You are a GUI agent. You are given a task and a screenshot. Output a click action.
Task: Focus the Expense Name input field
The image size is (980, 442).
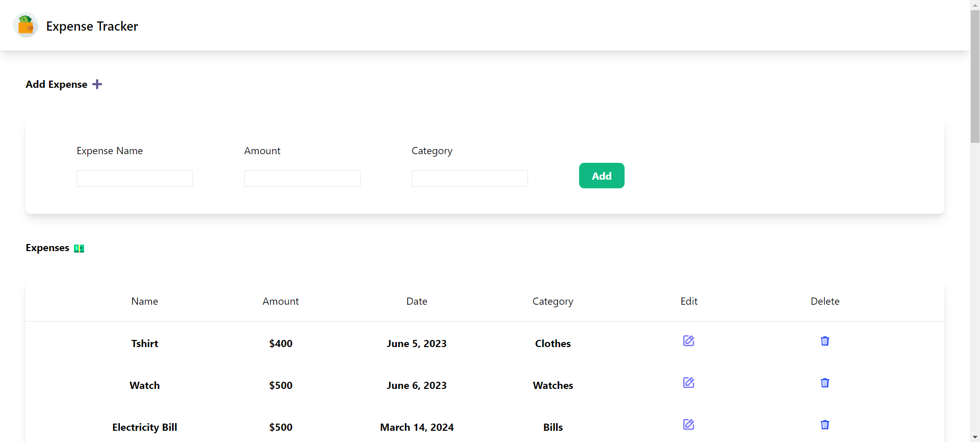pyautogui.click(x=135, y=179)
